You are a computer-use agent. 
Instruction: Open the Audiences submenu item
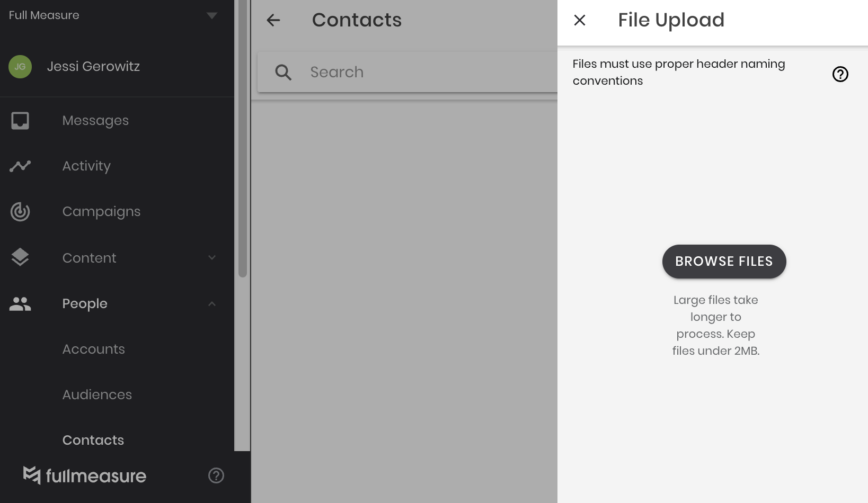coord(97,394)
